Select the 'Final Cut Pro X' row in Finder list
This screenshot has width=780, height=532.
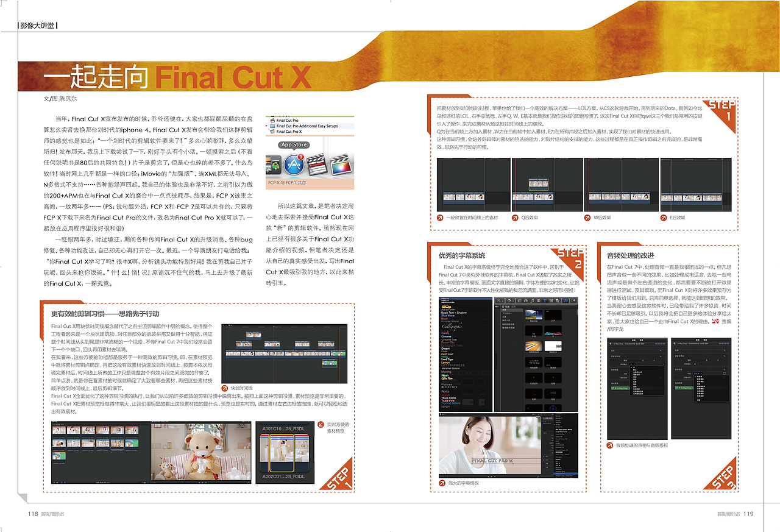310,132
